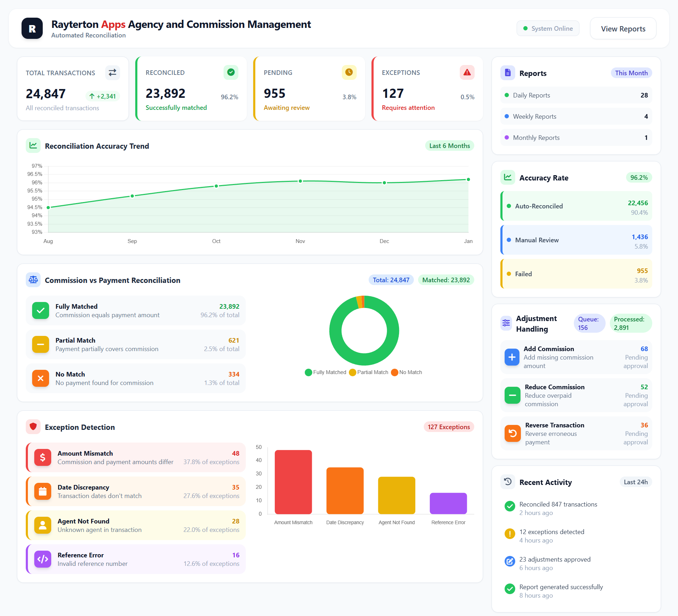Image resolution: width=678 pixels, height=616 pixels.
Task: Click the warning triangle icon on Exceptions card
Action: 467,72
